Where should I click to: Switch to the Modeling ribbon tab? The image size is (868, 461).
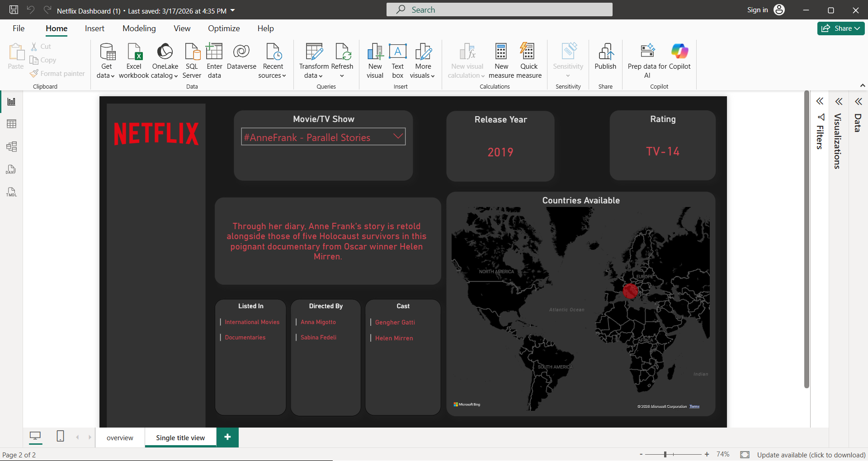(x=139, y=28)
